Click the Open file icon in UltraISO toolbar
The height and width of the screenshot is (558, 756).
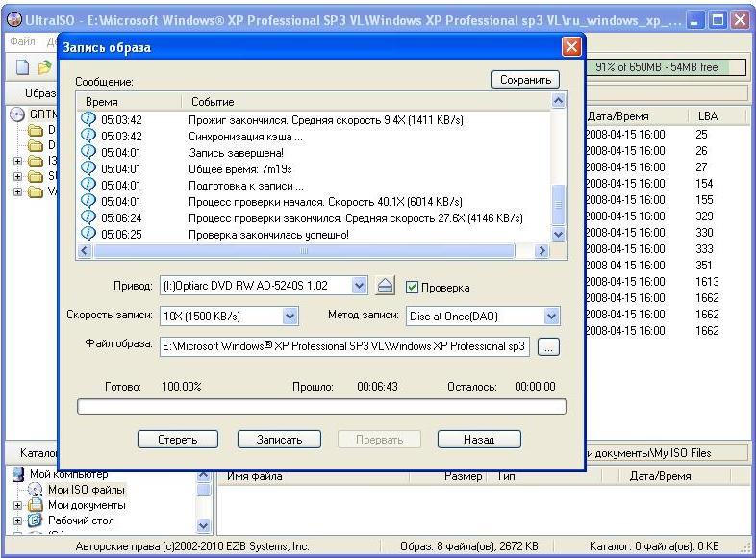(45, 67)
